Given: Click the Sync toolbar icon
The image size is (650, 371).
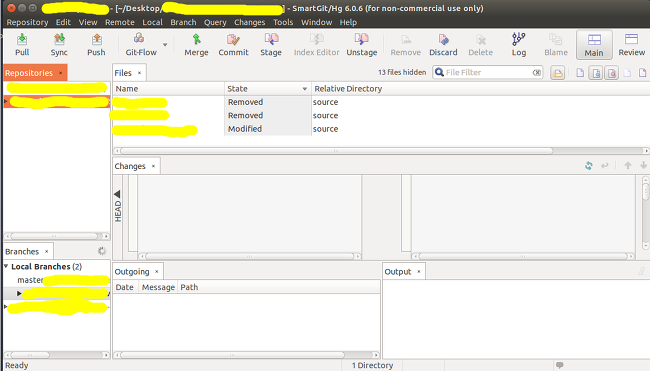Looking at the screenshot, I should [x=59, y=44].
